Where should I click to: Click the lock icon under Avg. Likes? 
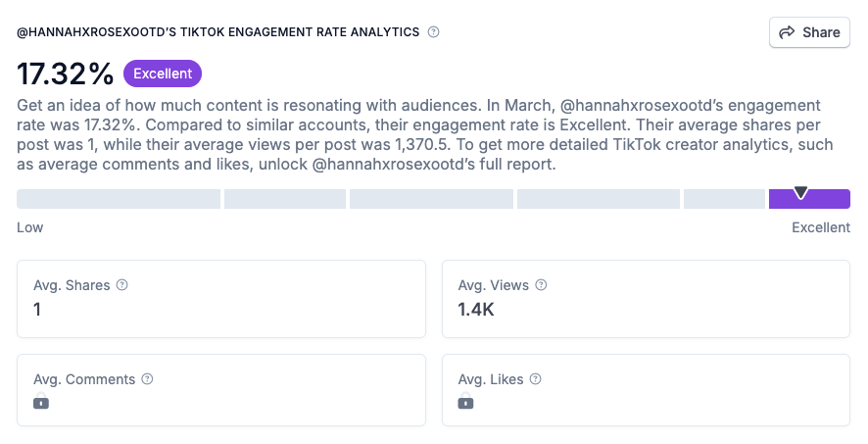[466, 402]
